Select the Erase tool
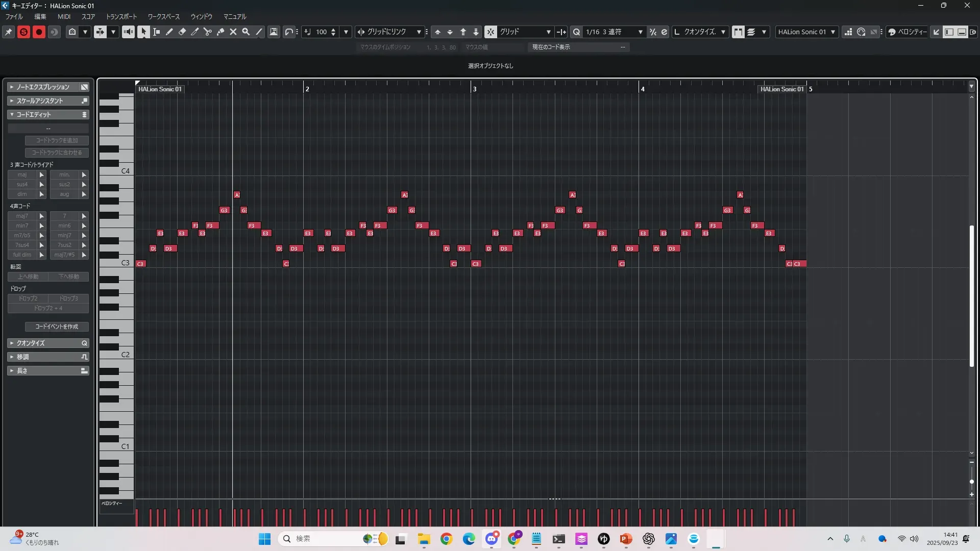 click(182, 32)
